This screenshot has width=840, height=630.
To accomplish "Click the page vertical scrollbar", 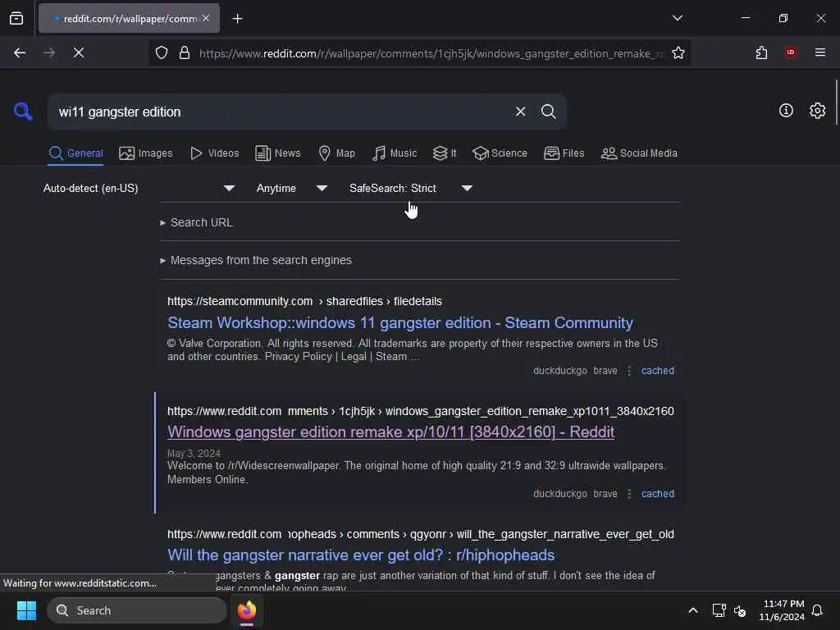I will [836, 102].
